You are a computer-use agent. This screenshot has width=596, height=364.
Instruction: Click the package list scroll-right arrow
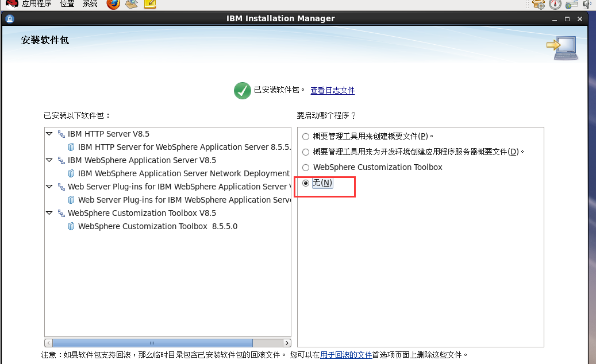(287, 343)
